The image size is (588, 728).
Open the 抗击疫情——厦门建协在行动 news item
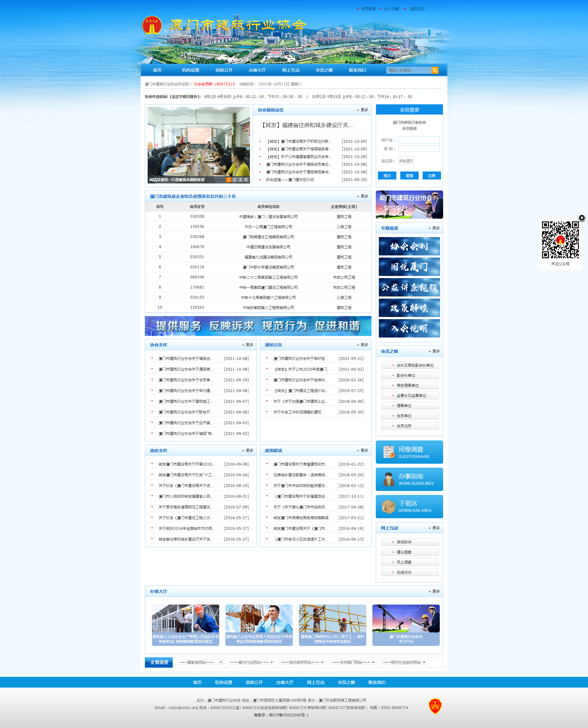pyautogui.click(x=290, y=179)
